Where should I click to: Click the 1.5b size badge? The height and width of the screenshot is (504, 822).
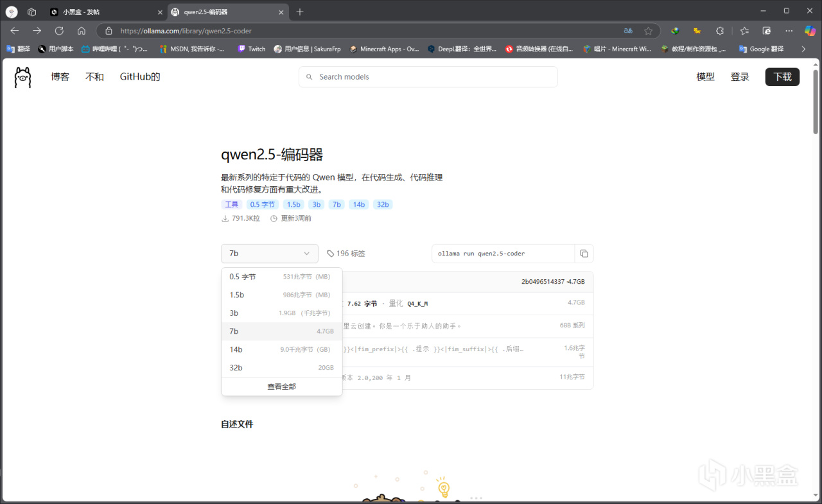click(293, 204)
